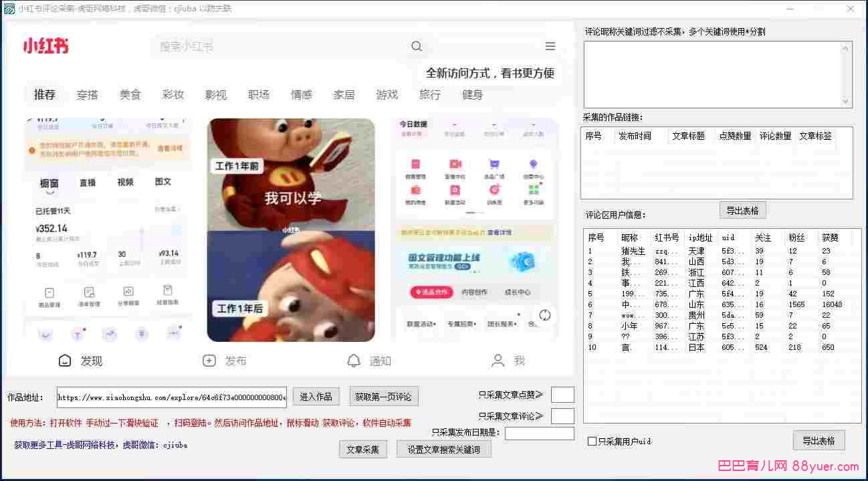Click the app icon in the title bar
The image size is (868, 481).
pos(9,9)
